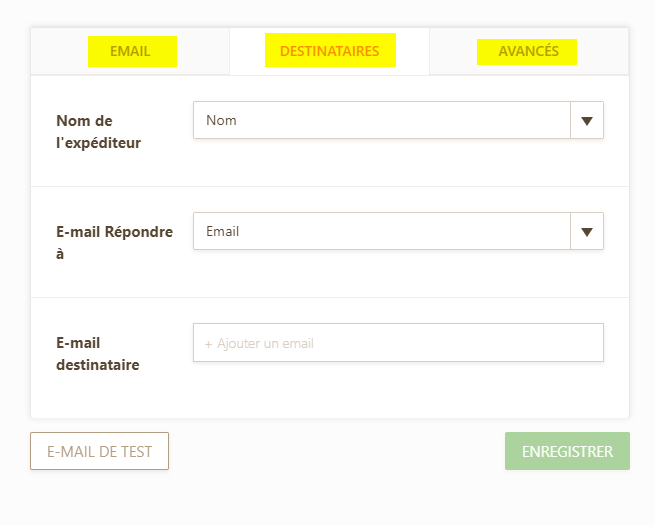Open the E-mail Répondre à dropdown arrow
Viewport: 655px width, 525px height.
coord(587,231)
